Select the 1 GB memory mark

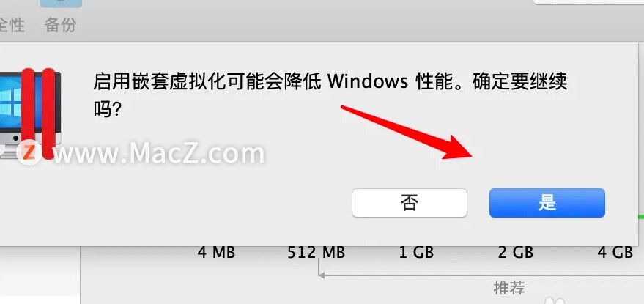tap(416, 252)
